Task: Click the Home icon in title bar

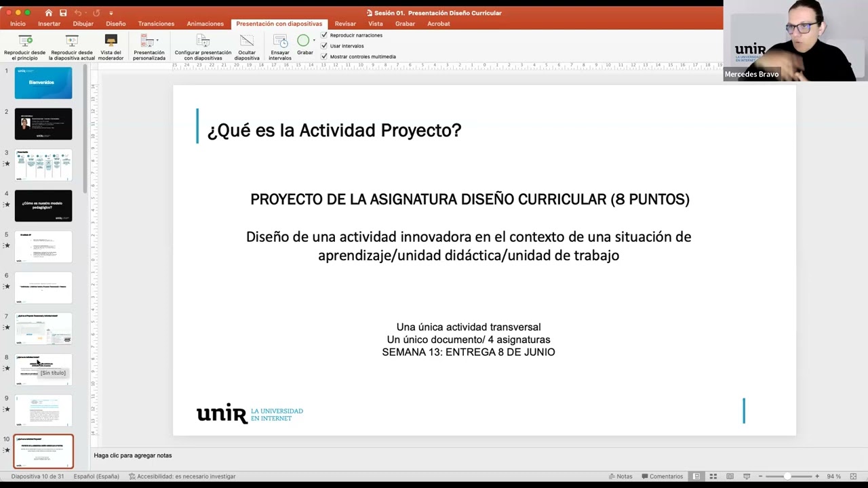Action: point(48,13)
